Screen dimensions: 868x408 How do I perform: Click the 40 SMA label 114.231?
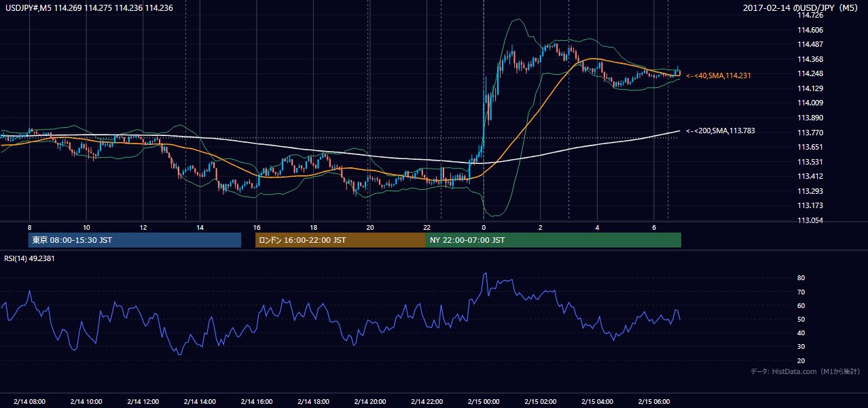pyautogui.click(x=719, y=75)
